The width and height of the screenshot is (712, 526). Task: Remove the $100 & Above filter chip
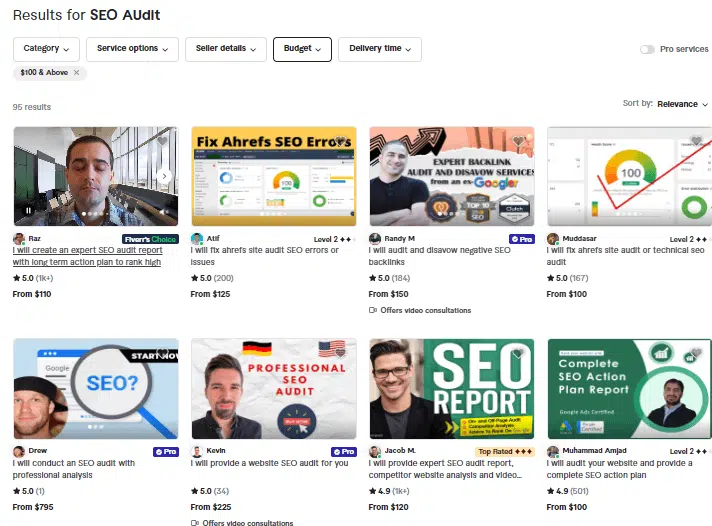click(x=76, y=72)
